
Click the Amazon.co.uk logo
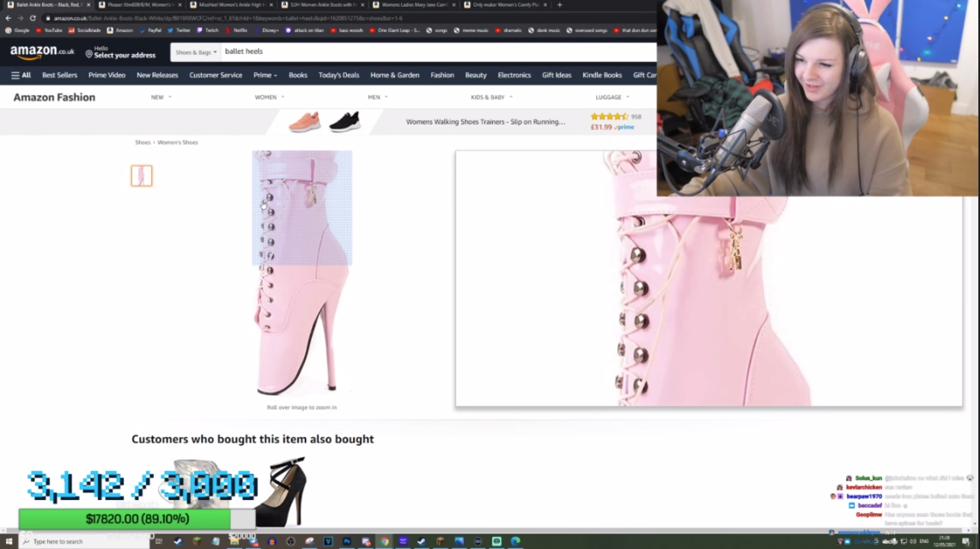42,52
